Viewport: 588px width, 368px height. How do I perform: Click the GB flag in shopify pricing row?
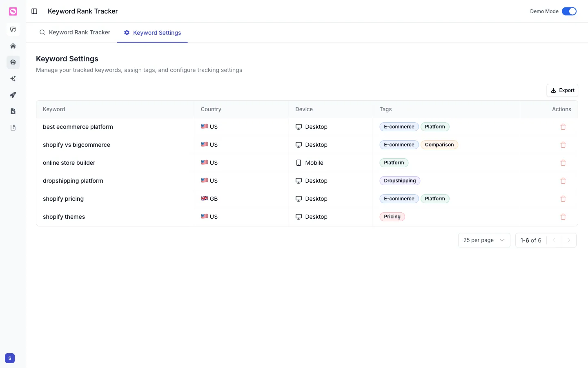coord(205,198)
